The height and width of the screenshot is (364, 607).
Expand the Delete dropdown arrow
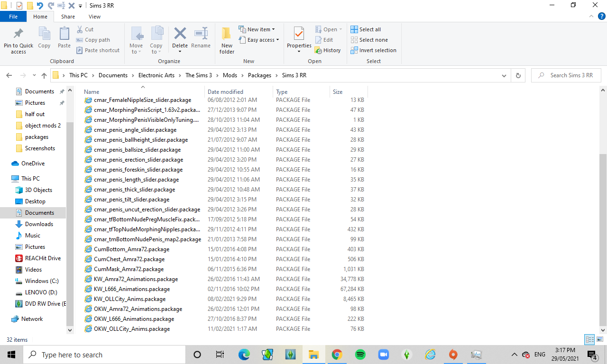point(180,52)
